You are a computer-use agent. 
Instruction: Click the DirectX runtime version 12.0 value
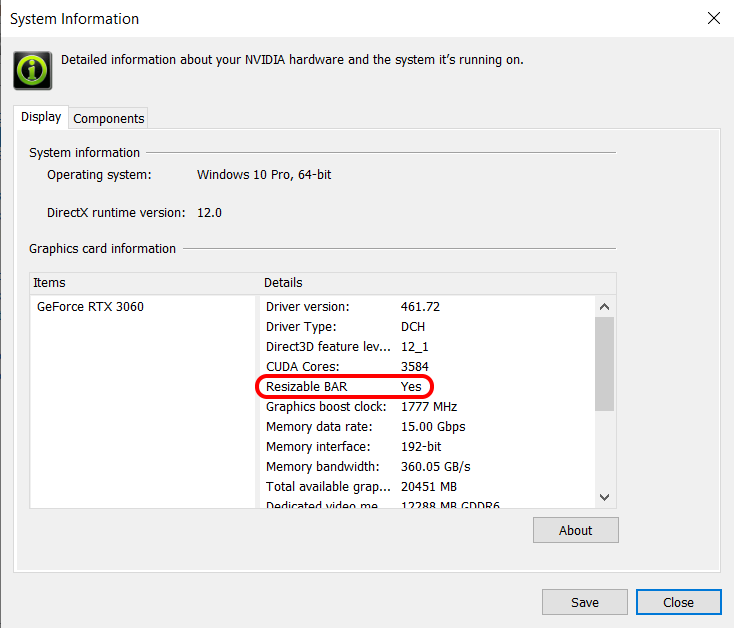[x=209, y=213]
